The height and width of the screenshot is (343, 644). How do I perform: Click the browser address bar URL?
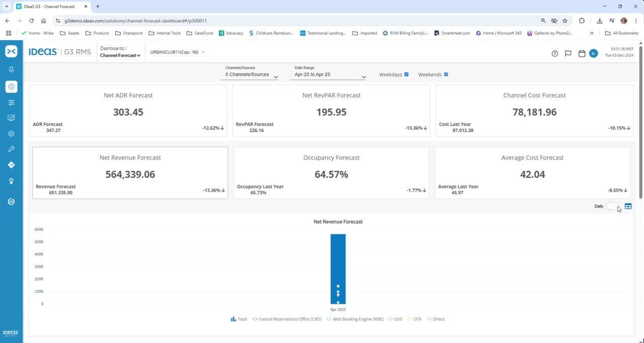coord(136,21)
